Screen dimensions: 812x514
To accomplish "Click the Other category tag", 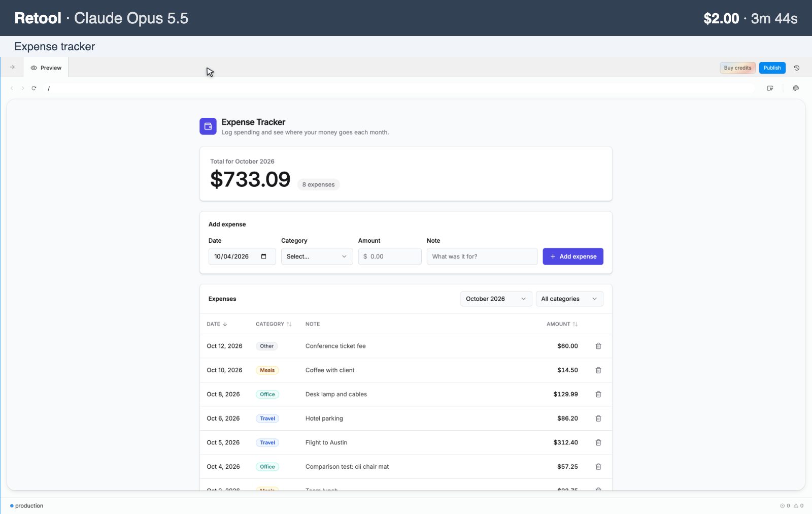I will click(x=267, y=346).
